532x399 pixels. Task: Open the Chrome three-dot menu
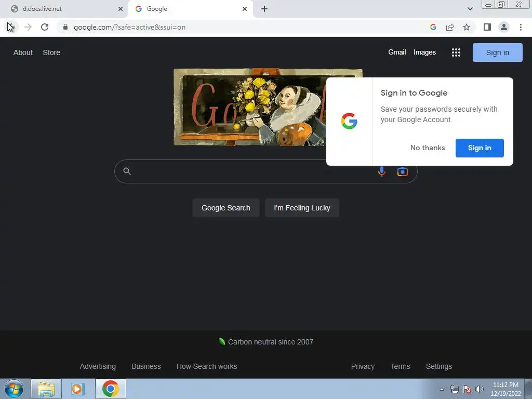[x=521, y=27]
